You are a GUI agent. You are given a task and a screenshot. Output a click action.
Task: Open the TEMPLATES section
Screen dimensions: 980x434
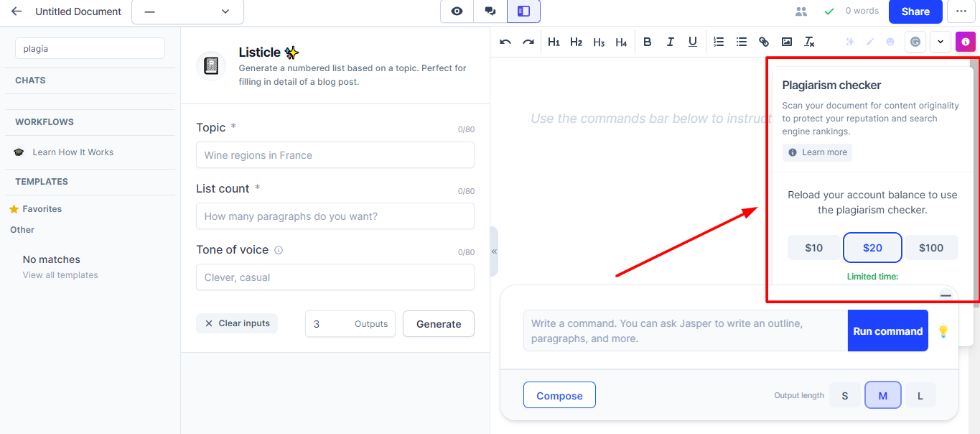pyautogui.click(x=42, y=182)
